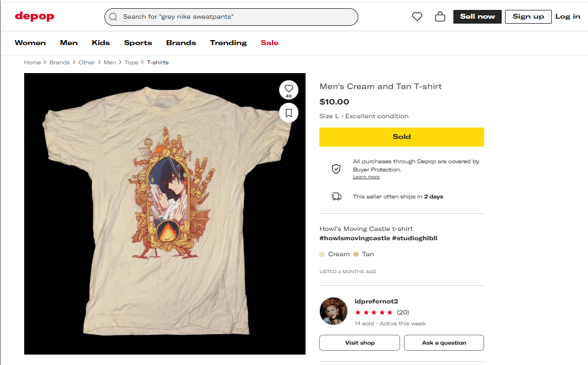Like the T-shirt with the heart button

click(x=289, y=90)
